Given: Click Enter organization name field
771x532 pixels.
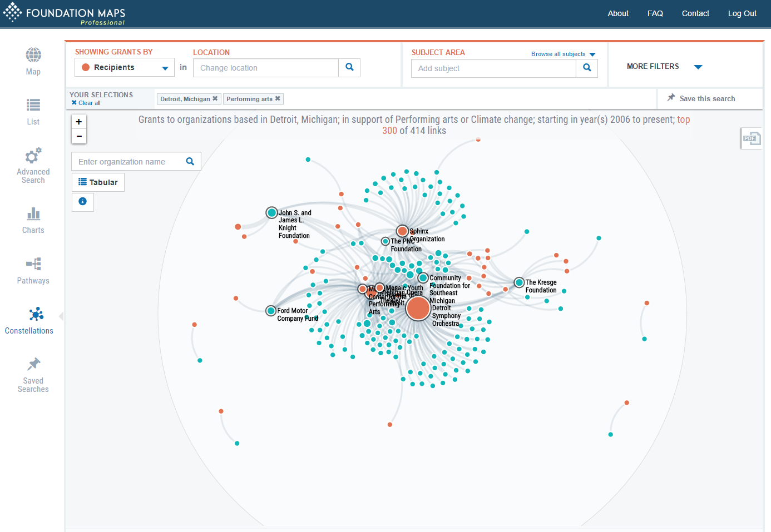Looking at the screenshot, I should [128, 162].
